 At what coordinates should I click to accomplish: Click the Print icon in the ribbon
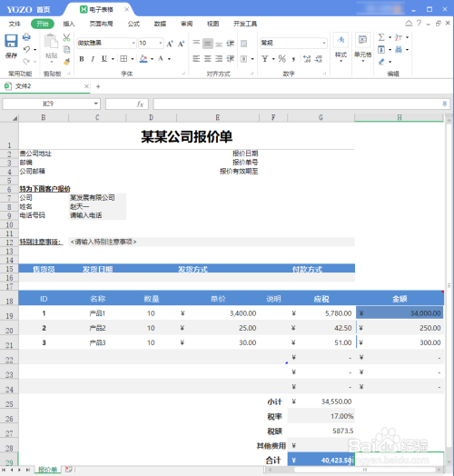(x=26, y=37)
